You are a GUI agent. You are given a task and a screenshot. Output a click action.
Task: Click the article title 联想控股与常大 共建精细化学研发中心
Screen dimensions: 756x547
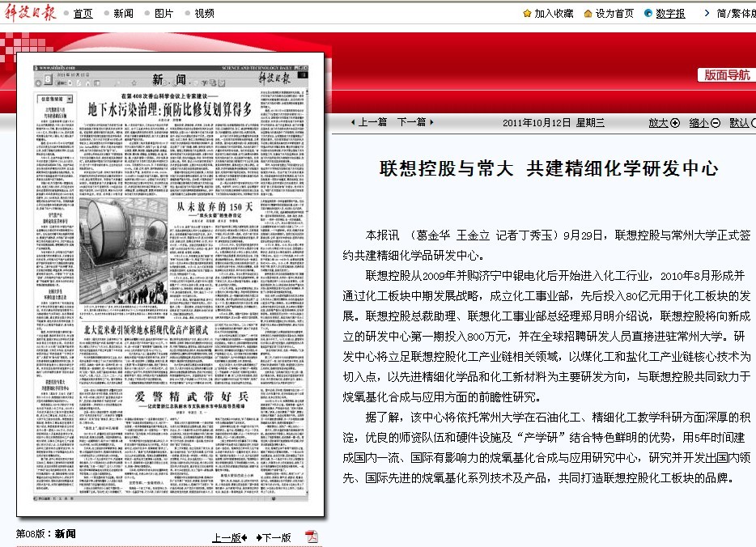pyautogui.click(x=549, y=168)
